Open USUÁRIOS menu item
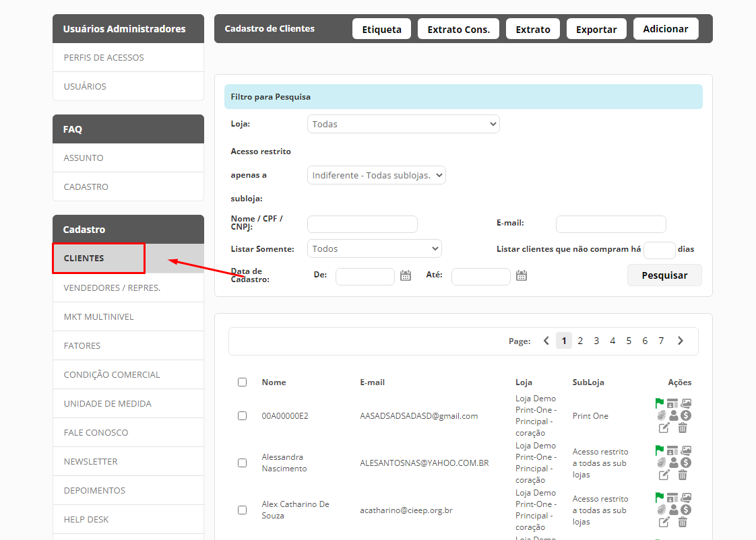Screen dimensions: 756x540 pyautogui.click(x=128, y=86)
